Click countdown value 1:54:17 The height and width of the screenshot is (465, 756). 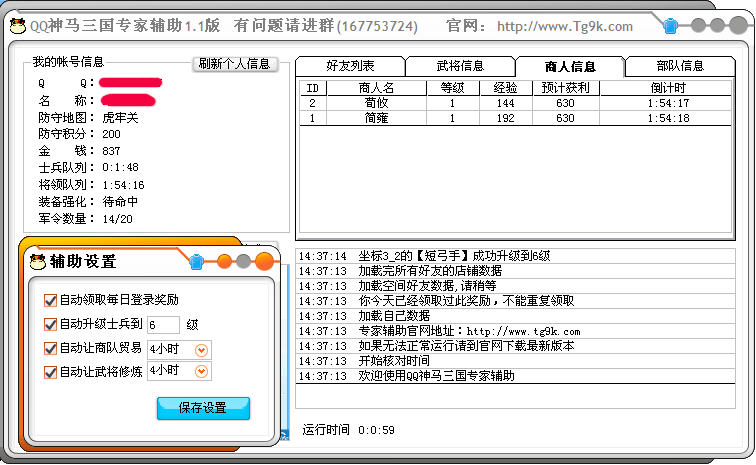(668, 103)
